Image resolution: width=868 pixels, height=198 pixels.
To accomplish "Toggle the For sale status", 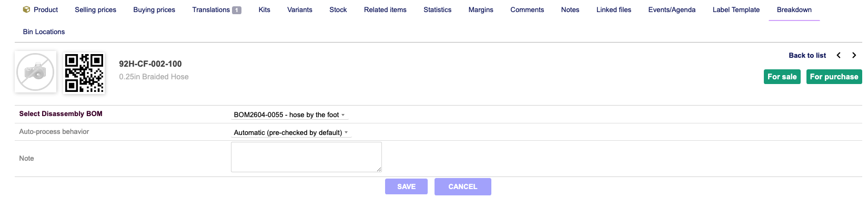I will [782, 77].
